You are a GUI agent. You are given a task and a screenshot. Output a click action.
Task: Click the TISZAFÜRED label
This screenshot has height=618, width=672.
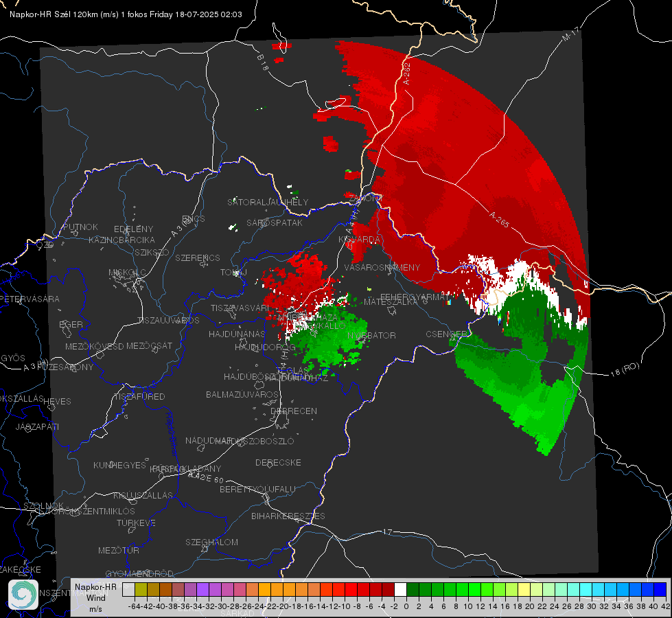click(x=139, y=396)
